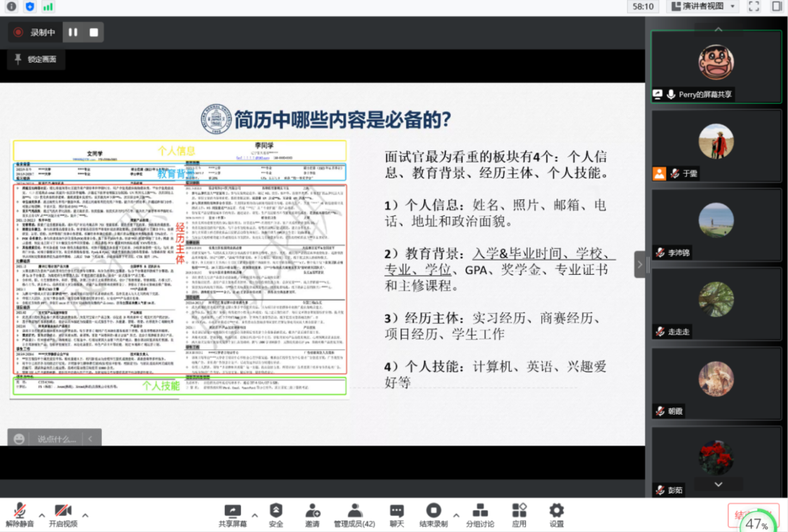Open the 演讲者视图 view mode dropdown
This screenshot has width=788, height=532.
coord(701,7)
